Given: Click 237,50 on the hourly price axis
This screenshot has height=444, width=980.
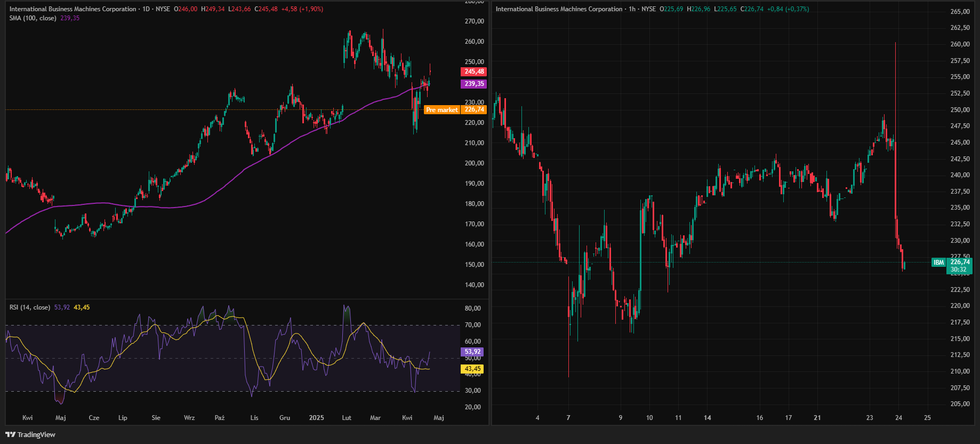Looking at the screenshot, I should (x=960, y=192).
